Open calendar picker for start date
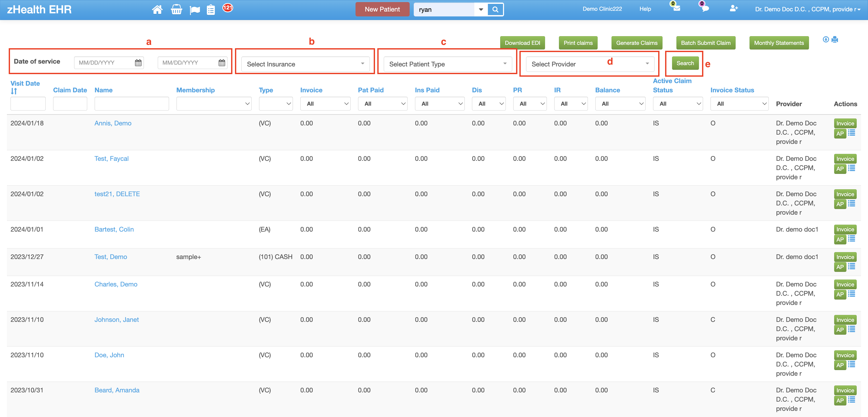This screenshot has width=868, height=417. coord(138,63)
